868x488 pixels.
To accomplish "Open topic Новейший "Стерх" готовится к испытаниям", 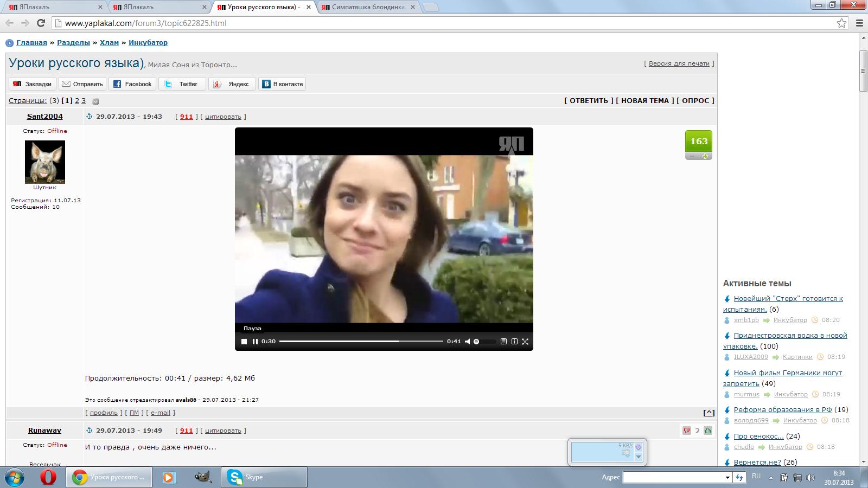I will click(x=783, y=304).
